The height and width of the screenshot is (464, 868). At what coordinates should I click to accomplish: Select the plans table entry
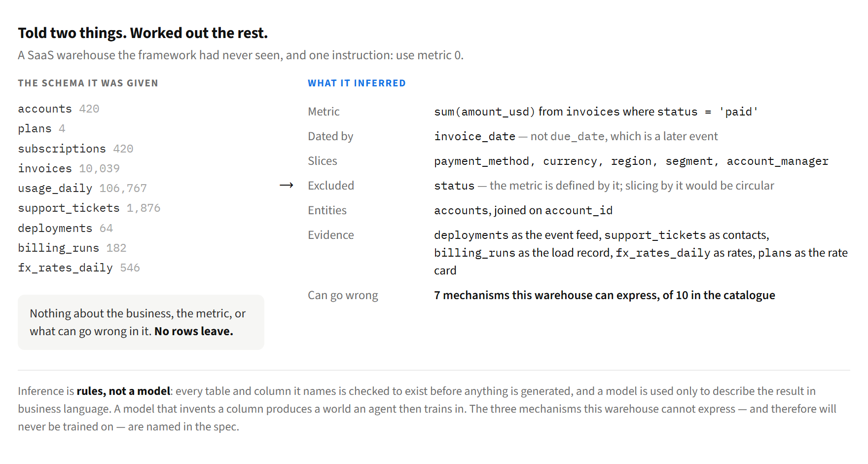pos(42,129)
